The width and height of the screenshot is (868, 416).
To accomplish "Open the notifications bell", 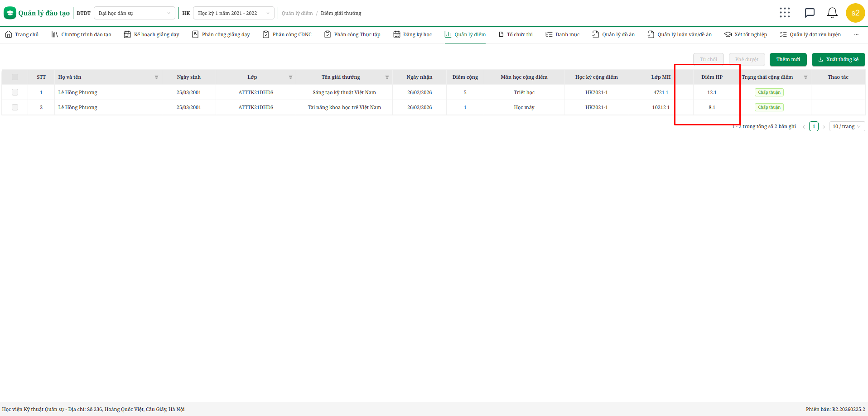I will [832, 13].
